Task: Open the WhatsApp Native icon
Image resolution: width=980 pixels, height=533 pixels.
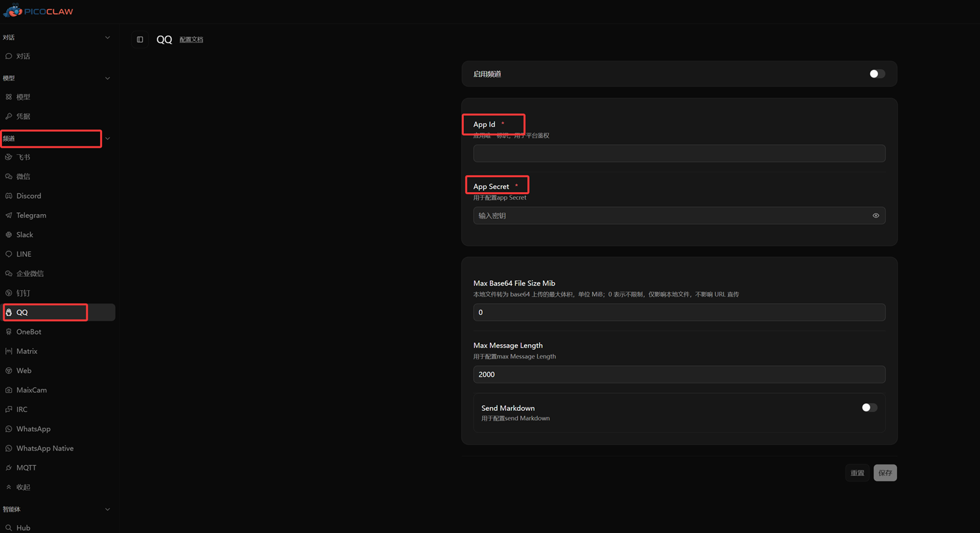Action: point(8,448)
